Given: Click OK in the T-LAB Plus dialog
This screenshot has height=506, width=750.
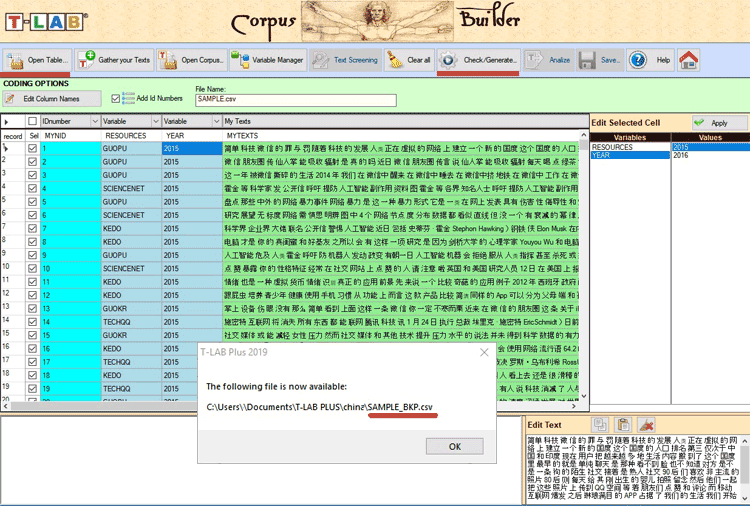Looking at the screenshot, I should point(454,446).
